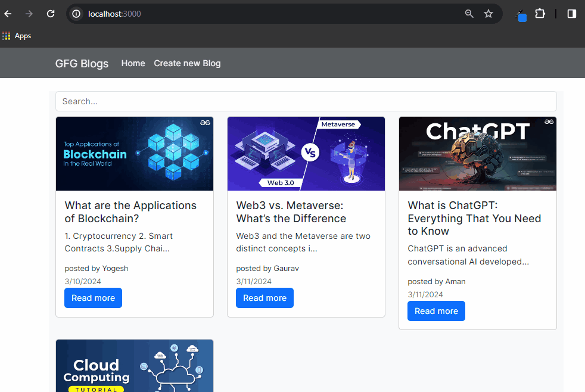Click title 'What are the Applications of Blockchain?'
The width and height of the screenshot is (585, 392).
click(x=130, y=212)
